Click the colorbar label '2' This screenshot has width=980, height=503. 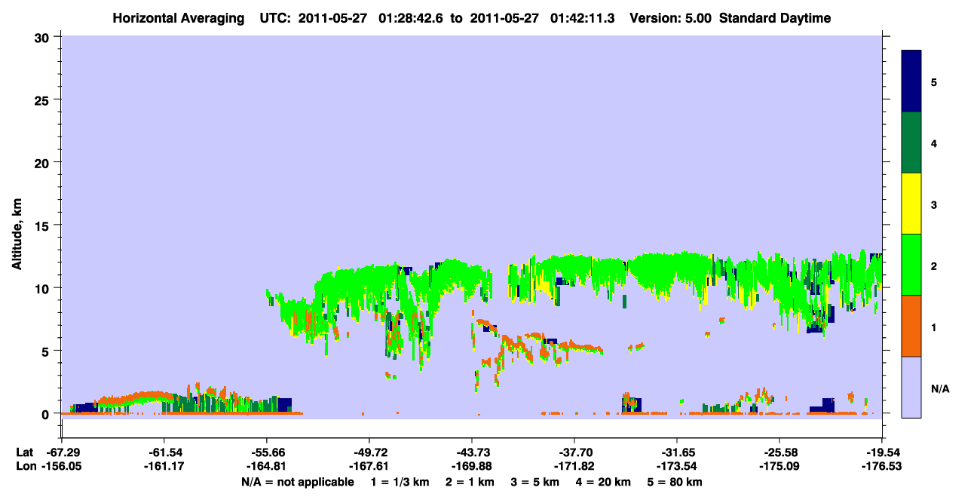pos(933,266)
